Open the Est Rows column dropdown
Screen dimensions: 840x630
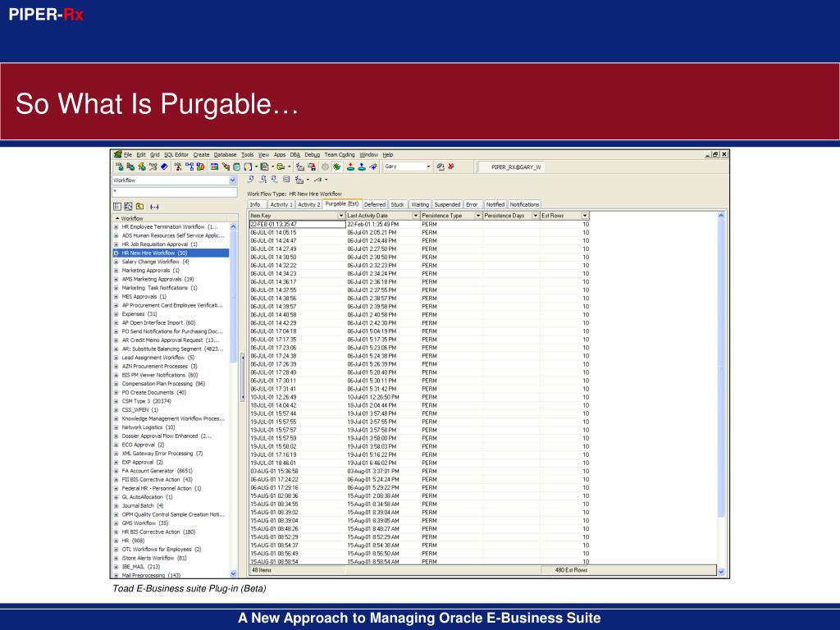585,216
